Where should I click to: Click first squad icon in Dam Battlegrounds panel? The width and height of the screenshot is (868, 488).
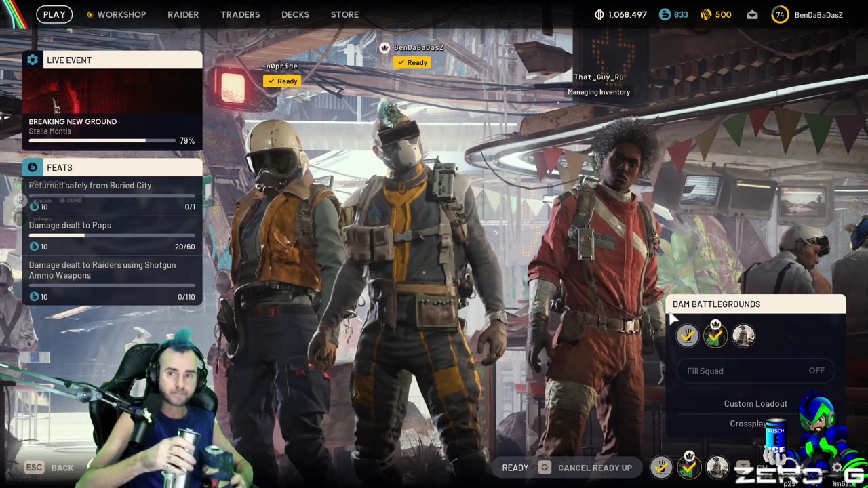(x=687, y=335)
